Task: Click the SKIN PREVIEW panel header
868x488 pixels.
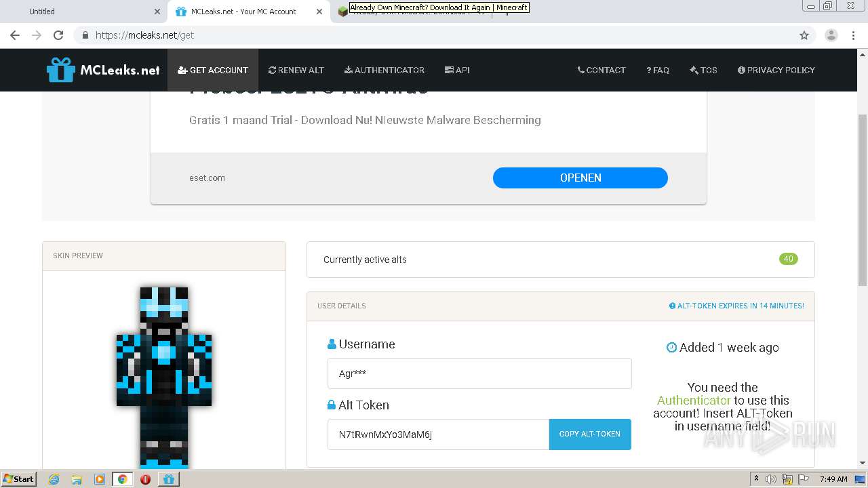Action: (164, 256)
